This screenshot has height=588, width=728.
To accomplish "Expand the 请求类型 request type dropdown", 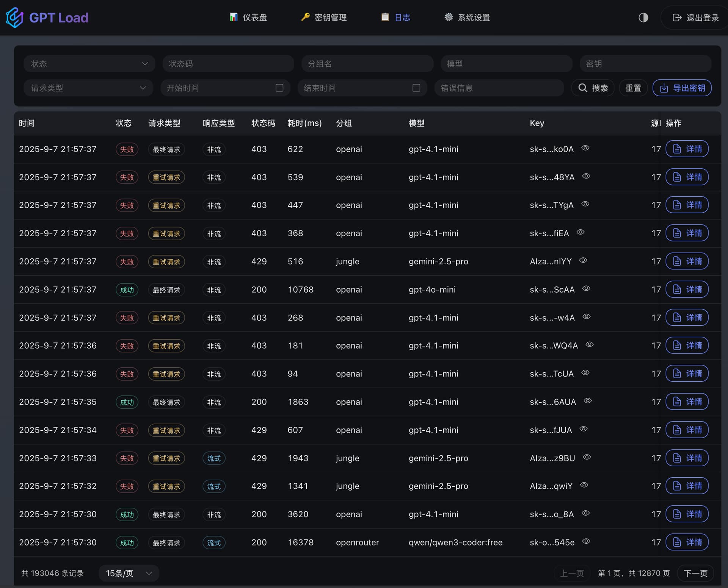I will (88, 88).
